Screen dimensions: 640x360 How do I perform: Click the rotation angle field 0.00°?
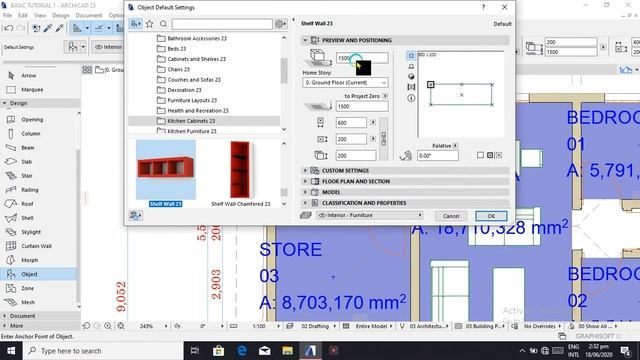438,156
